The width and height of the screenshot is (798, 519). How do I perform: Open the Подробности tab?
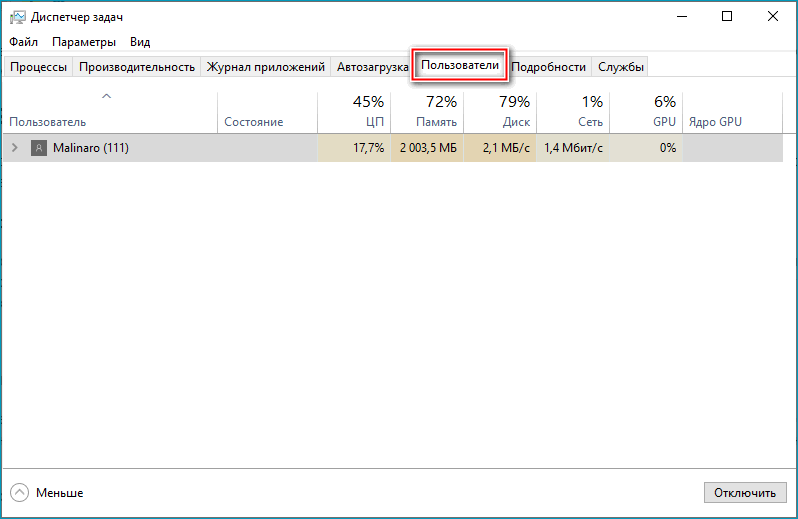(548, 67)
